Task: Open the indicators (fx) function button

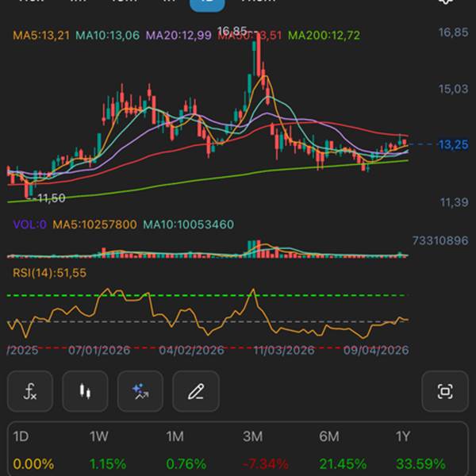Action: 30,391
